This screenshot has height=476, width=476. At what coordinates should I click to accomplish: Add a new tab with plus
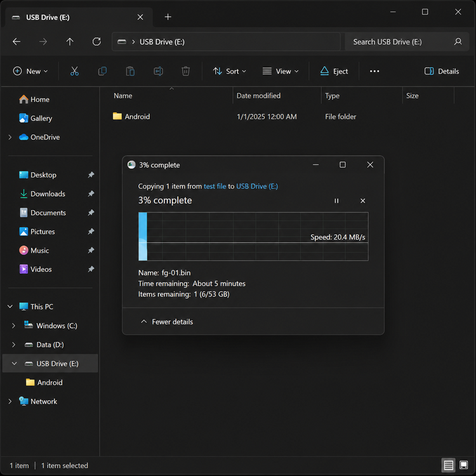[x=168, y=17]
